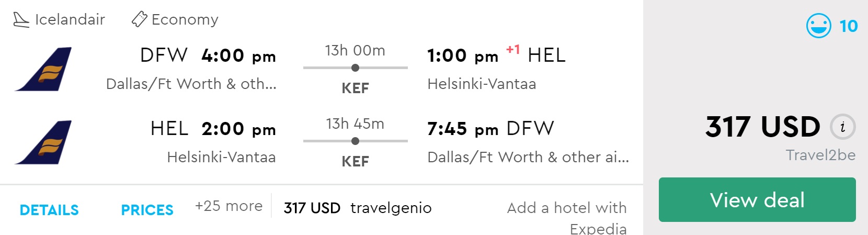Open the DETAILS tab
Image resolution: width=868 pixels, height=235 pixels.
(49, 210)
